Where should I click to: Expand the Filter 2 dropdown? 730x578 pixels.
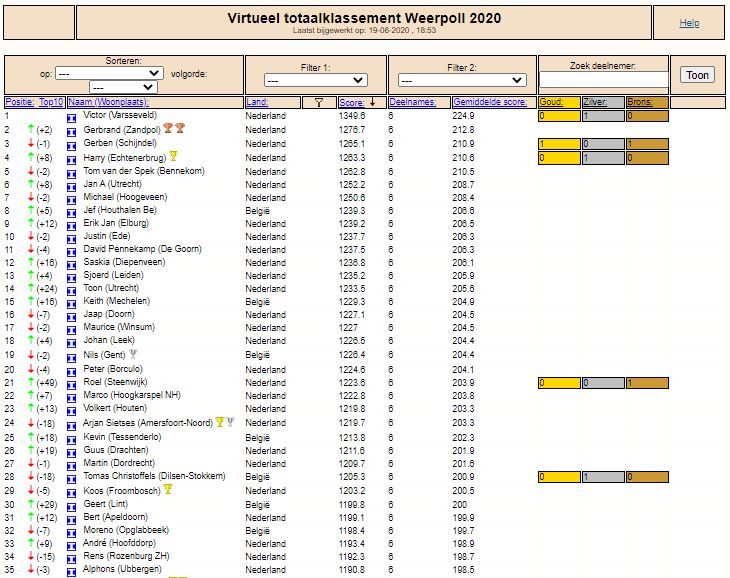(x=462, y=80)
